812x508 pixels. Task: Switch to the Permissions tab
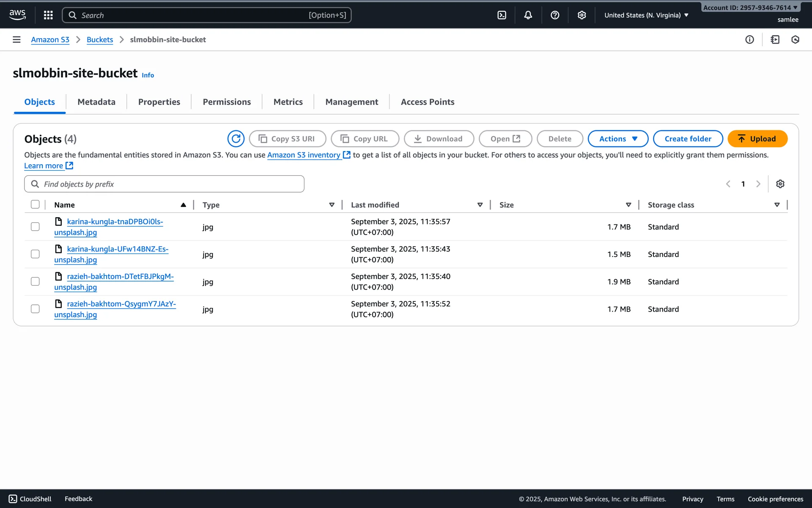click(x=227, y=102)
